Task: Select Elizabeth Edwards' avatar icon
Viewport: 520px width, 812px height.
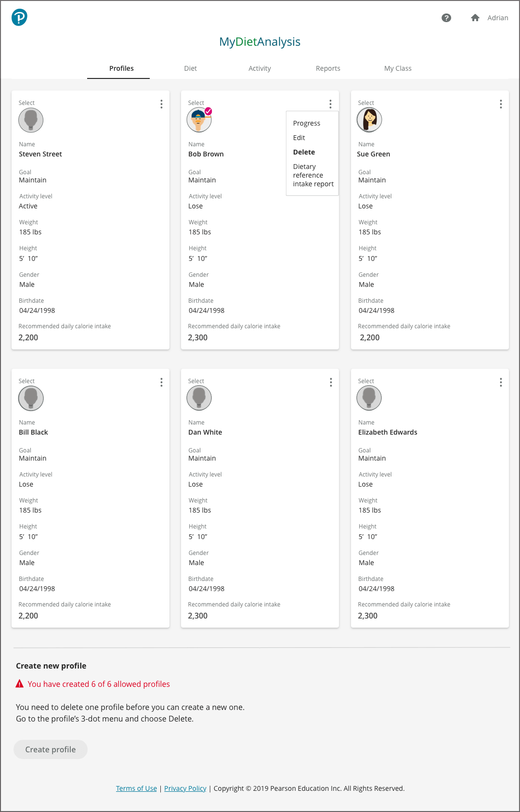Action: click(x=369, y=399)
